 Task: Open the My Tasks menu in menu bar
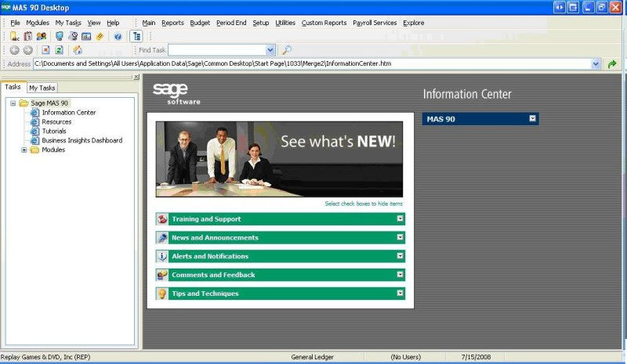point(68,23)
